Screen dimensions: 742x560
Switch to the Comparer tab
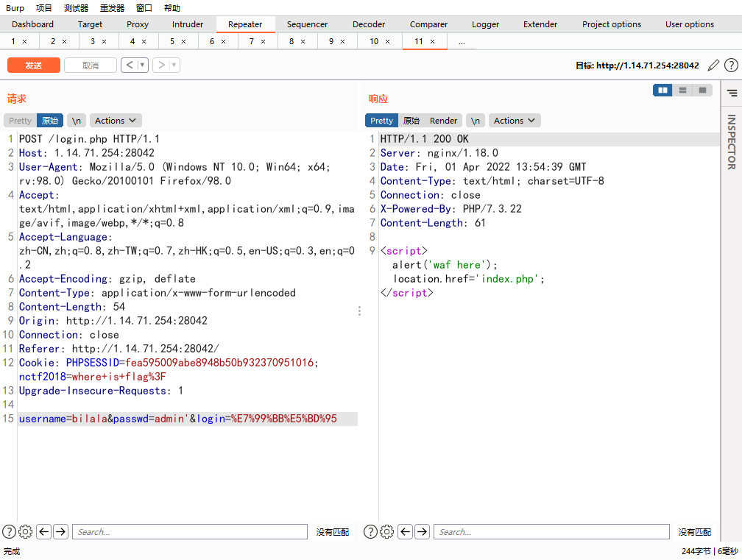point(428,24)
